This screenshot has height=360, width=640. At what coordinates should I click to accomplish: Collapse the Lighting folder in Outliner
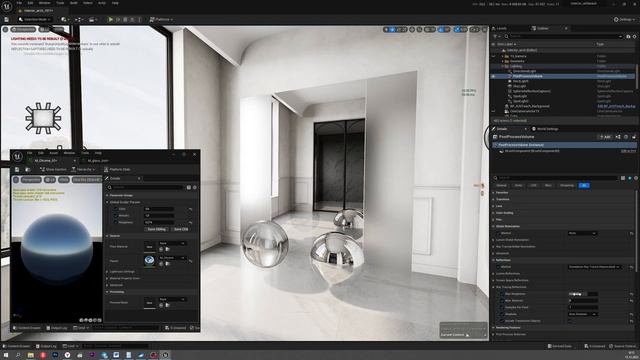pyautogui.click(x=502, y=66)
